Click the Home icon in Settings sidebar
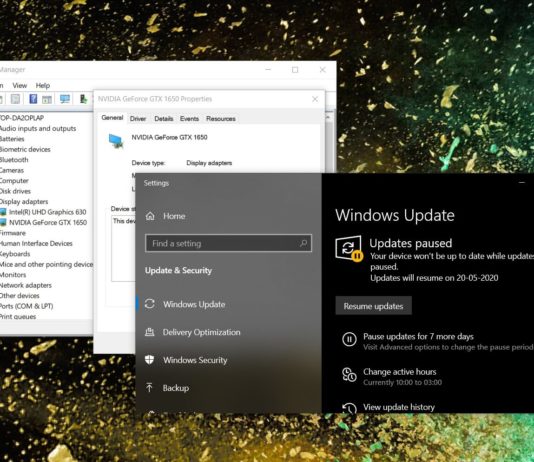This screenshot has height=462, width=534. point(150,216)
